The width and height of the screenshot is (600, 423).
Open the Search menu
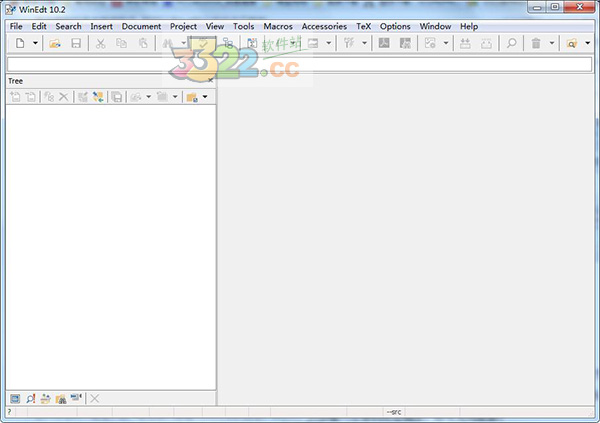coord(68,26)
